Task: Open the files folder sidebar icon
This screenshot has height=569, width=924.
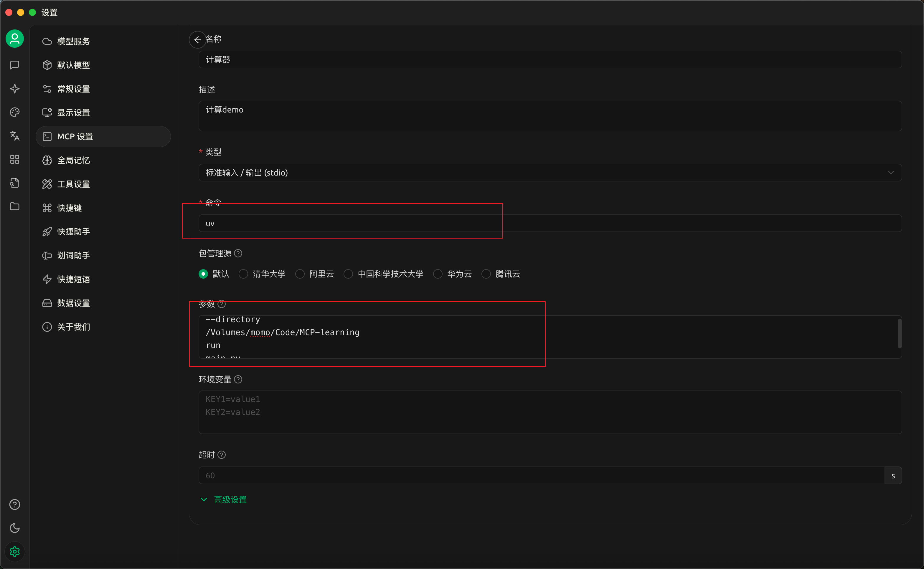Action: click(15, 207)
